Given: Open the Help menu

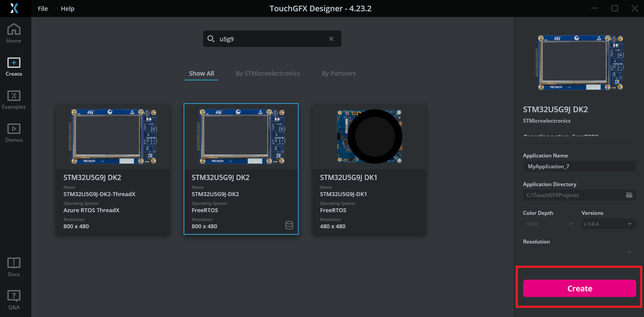Looking at the screenshot, I should (x=67, y=8).
